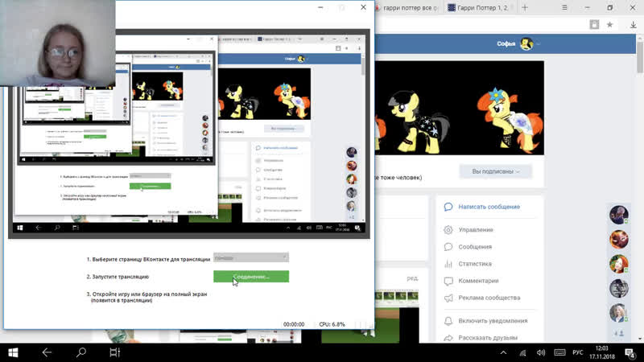Click the friends list icon below the sidebar avatars
Screen dimensions: 644x362
pos(618,334)
